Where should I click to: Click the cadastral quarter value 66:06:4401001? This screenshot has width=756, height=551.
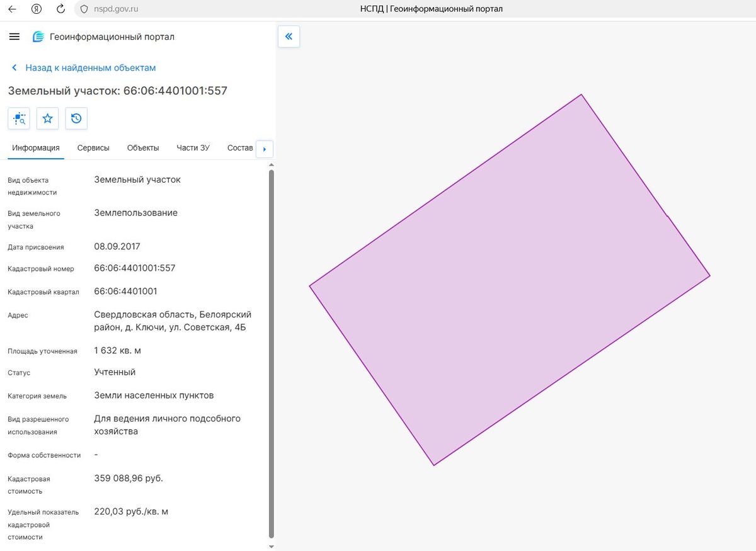126,292
